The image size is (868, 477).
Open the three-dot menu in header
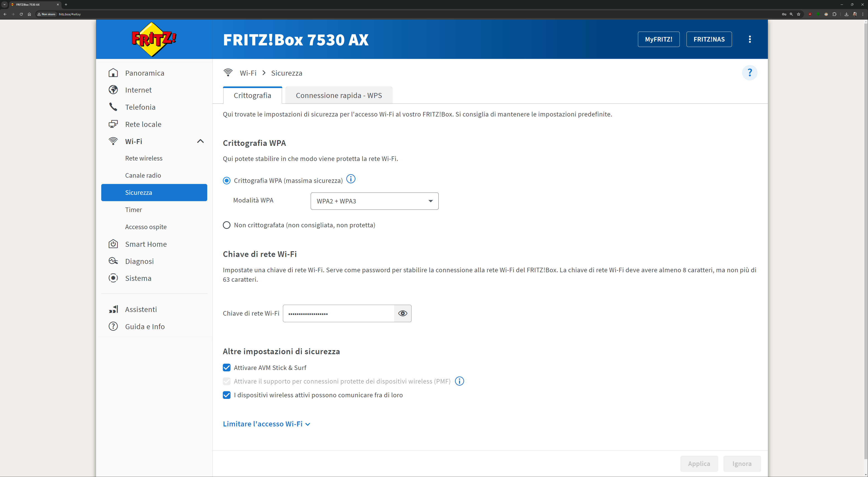749,39
